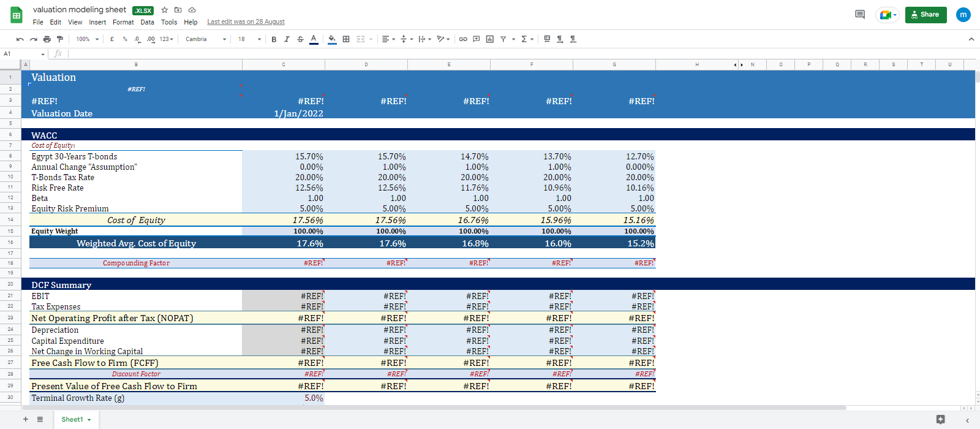Print the spreadsheet using the printer icon
Viewport: 980px width, 429px height.
coord(47,39)
